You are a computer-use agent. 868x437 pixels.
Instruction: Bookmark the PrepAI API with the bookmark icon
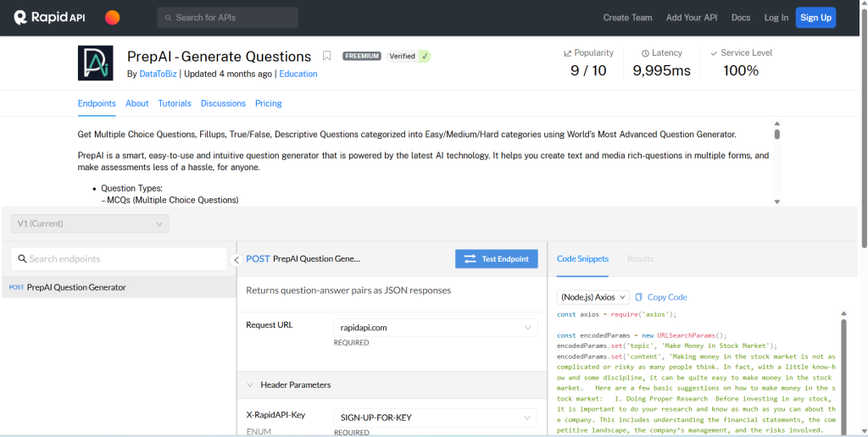[326, 56]
